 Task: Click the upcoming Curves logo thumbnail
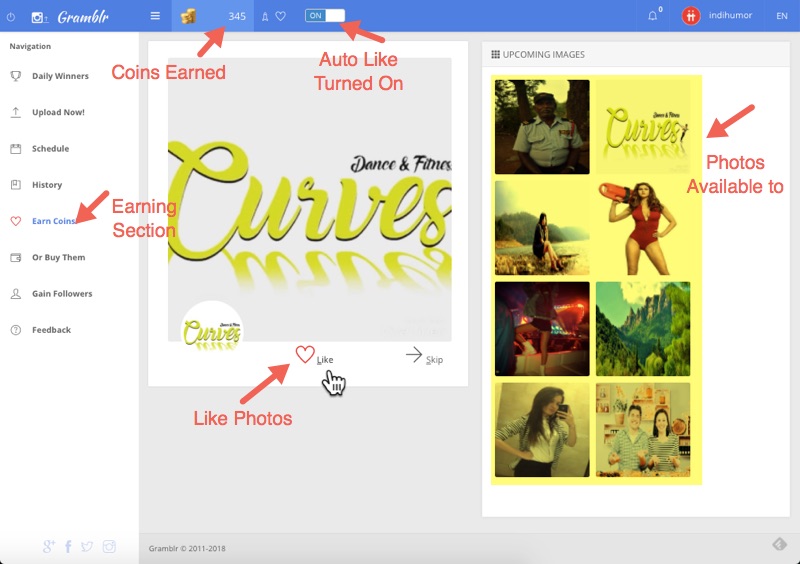tap(643, 127)
